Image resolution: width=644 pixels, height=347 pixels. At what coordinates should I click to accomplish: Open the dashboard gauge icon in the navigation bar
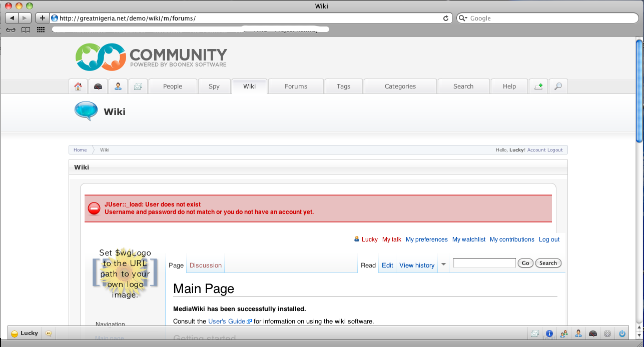[x=98, y=86]
